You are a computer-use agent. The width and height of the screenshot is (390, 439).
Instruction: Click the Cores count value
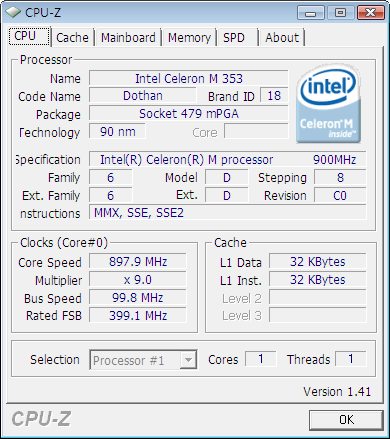tap(261, 359)
